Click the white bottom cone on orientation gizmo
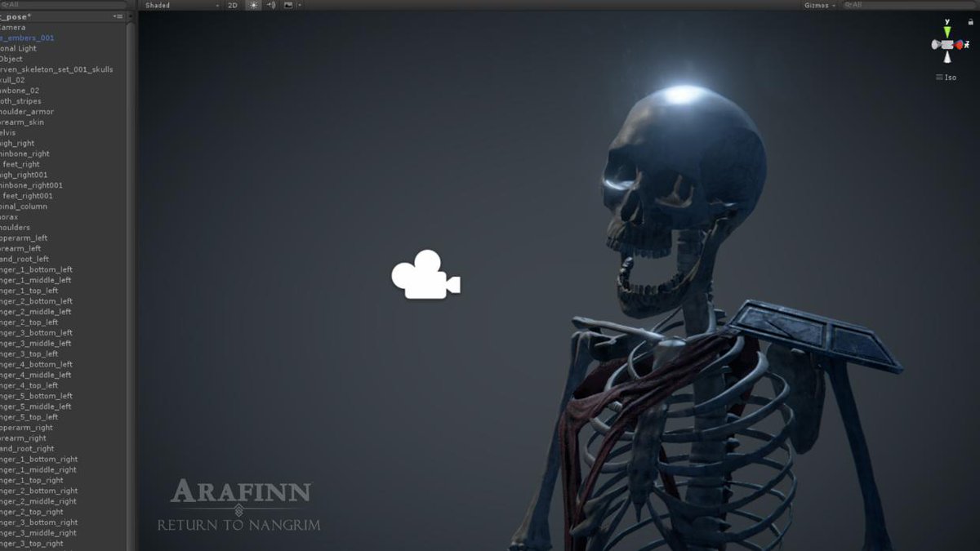980x551 pixels. tap(947, 58)
